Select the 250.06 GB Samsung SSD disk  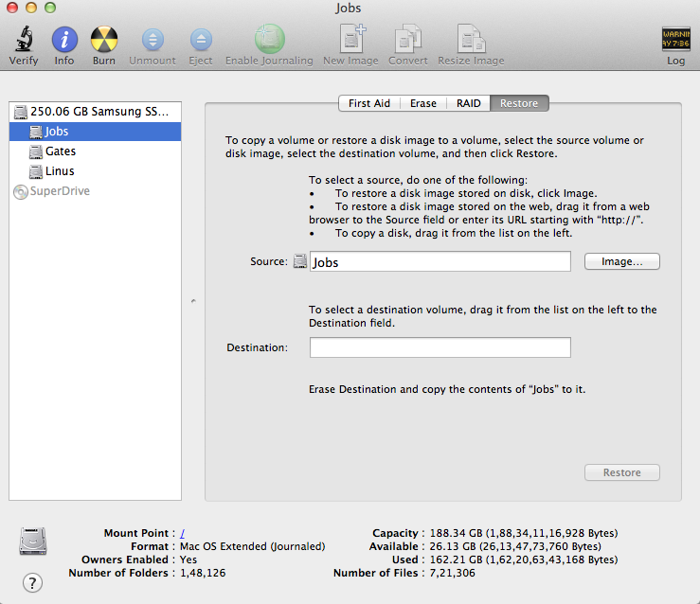(95, 112)
